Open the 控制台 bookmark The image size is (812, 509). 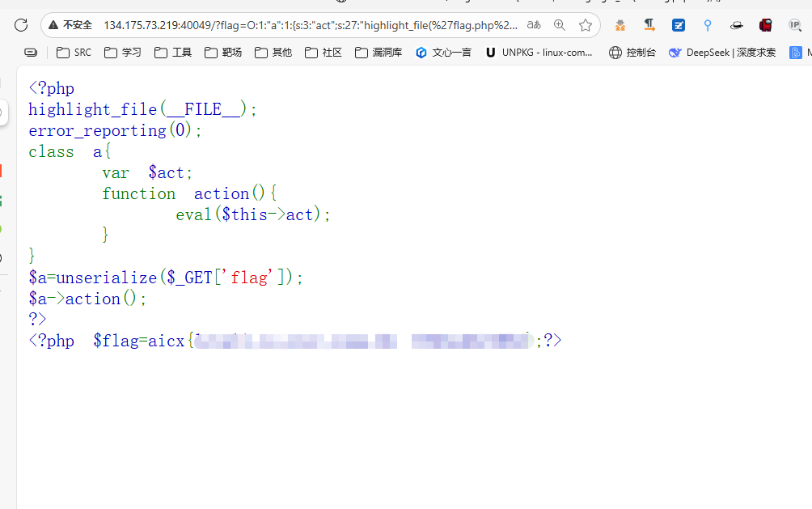pyautogui.click(x=632, y=53)
